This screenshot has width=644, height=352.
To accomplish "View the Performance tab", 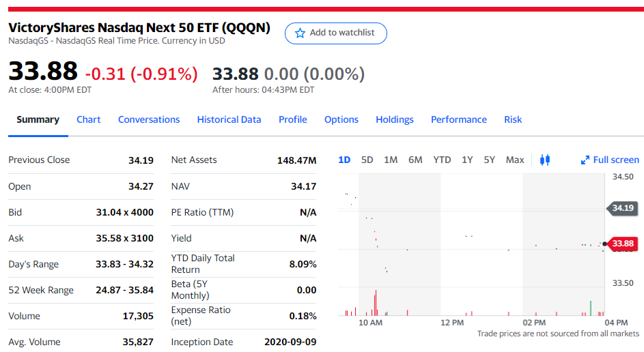I will [x=458, y=119].
